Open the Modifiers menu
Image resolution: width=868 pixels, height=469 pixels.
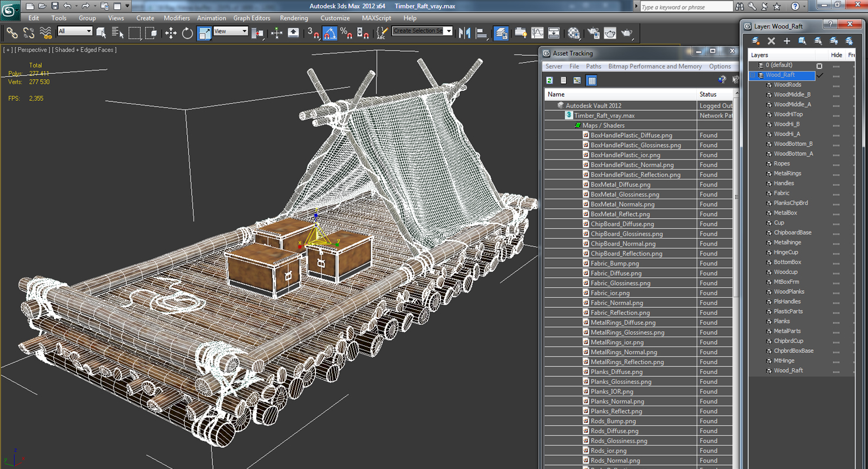(177, 18)
